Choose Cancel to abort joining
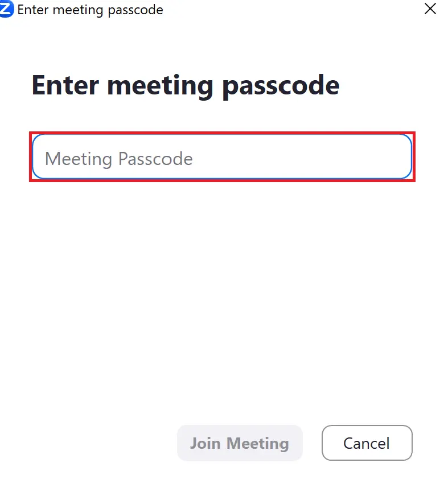 click(x=367, y=443)
